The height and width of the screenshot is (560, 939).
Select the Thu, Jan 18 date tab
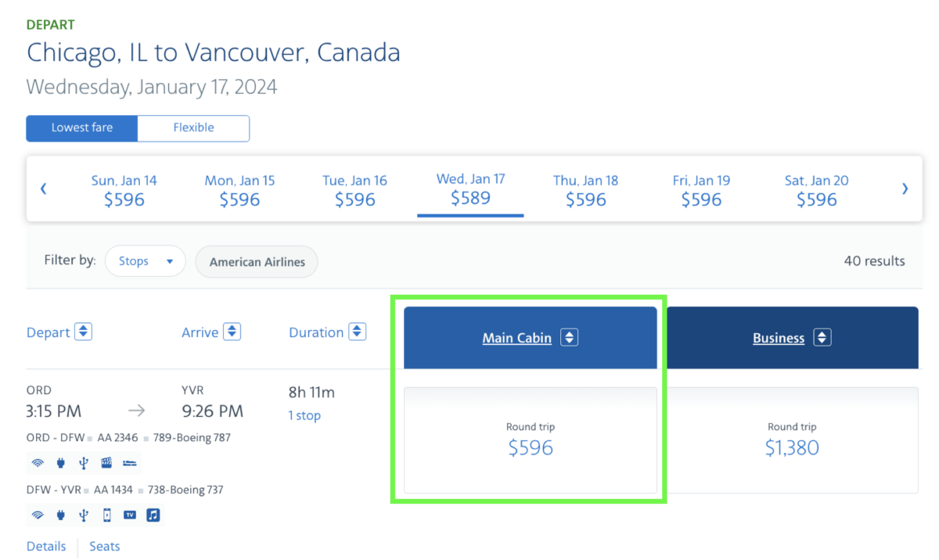pos(585,189)
